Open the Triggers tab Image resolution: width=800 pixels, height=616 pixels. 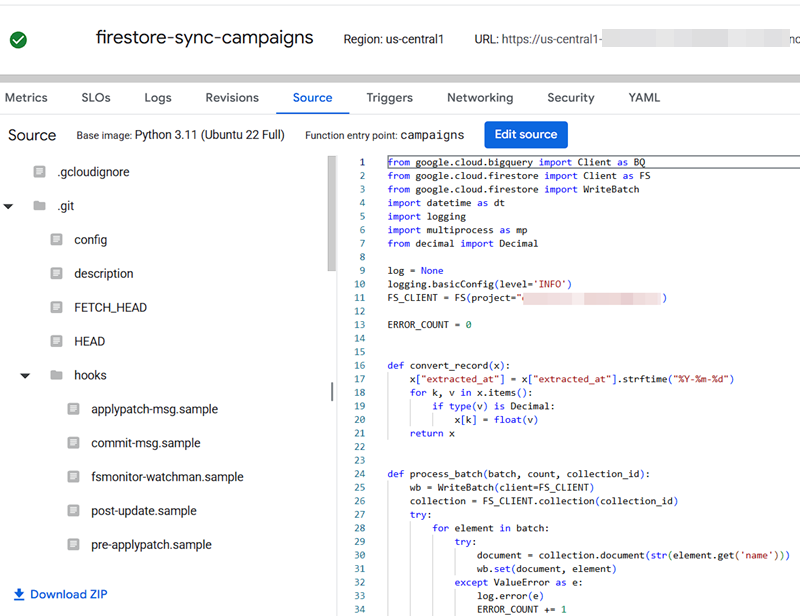389,97
